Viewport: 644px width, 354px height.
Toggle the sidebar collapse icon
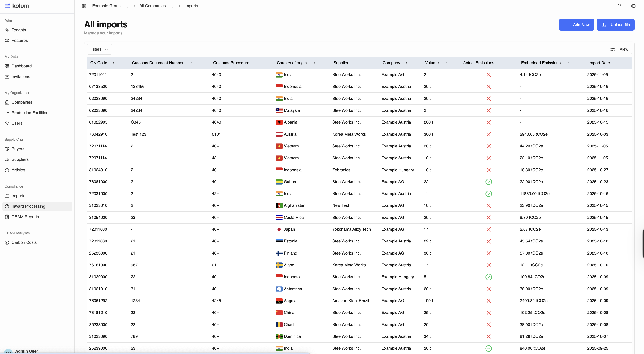(84, 6)
